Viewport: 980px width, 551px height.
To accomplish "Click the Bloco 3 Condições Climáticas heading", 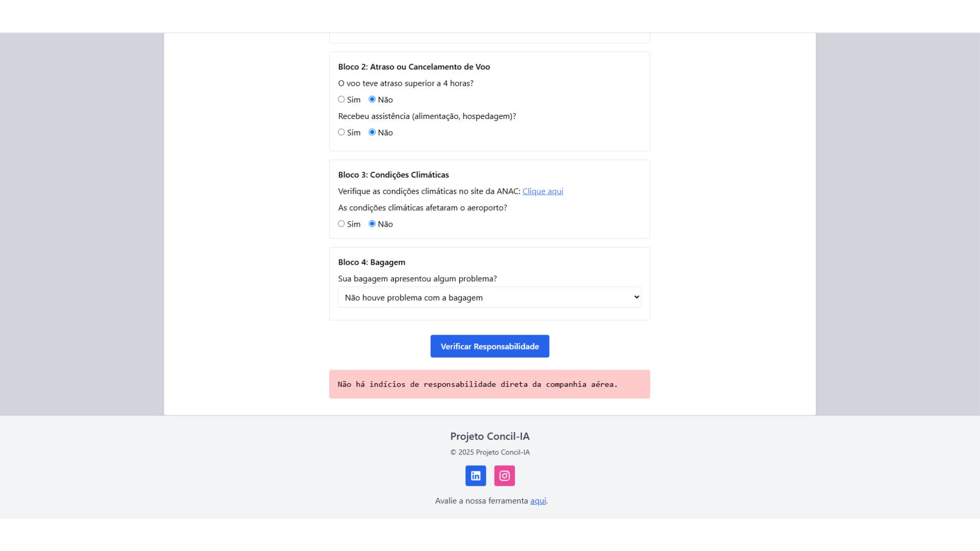I will click(393, 175).
